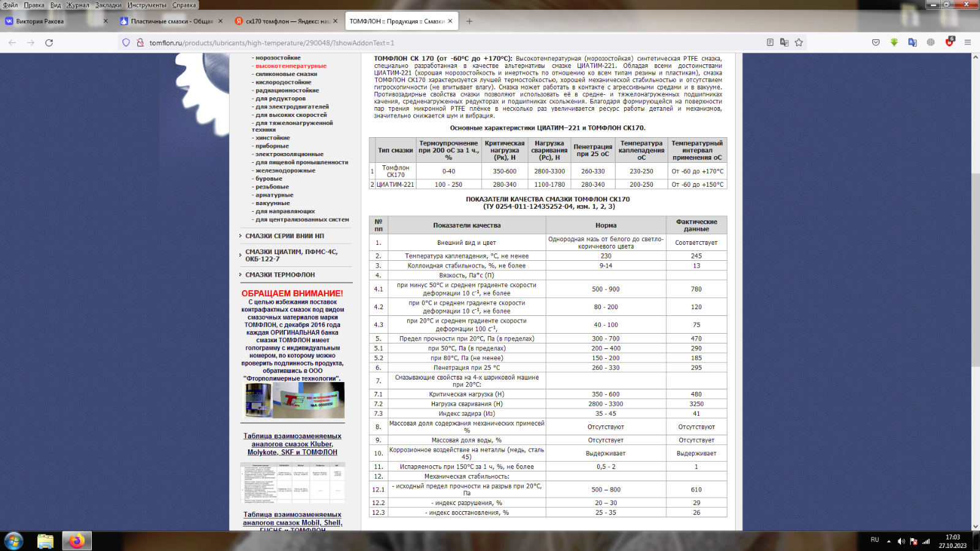980x551 pixels.
Task: Switch the RU input language indicator
Action: point(875,540)
